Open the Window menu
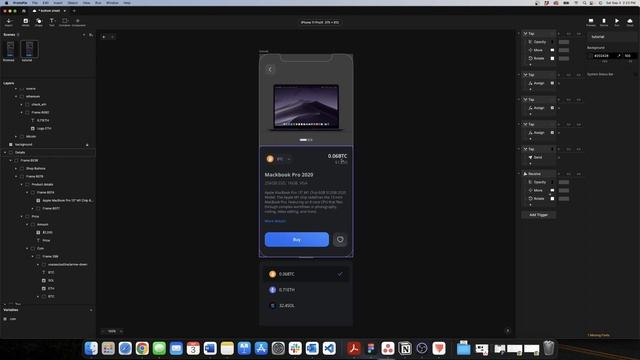640x360 pixels. [112, 2]
